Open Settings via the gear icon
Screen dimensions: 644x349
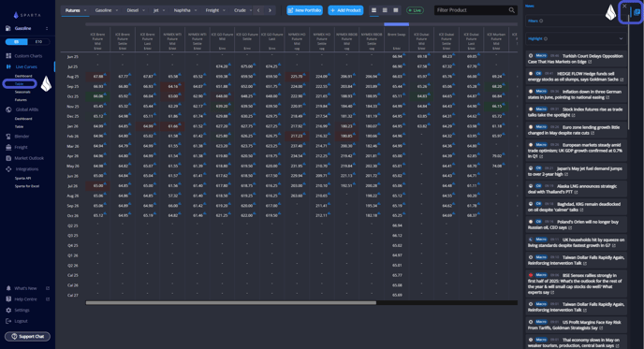8,310
